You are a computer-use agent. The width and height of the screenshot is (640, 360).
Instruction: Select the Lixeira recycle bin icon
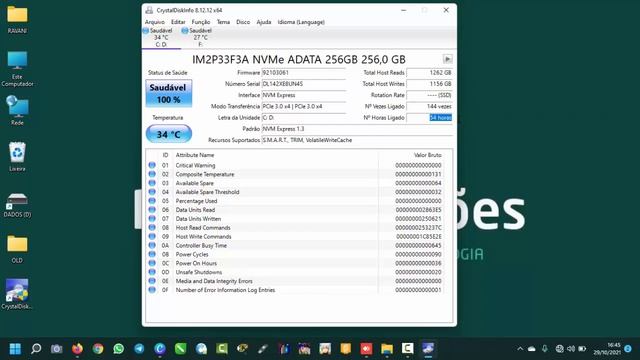[x=17, y=156]
